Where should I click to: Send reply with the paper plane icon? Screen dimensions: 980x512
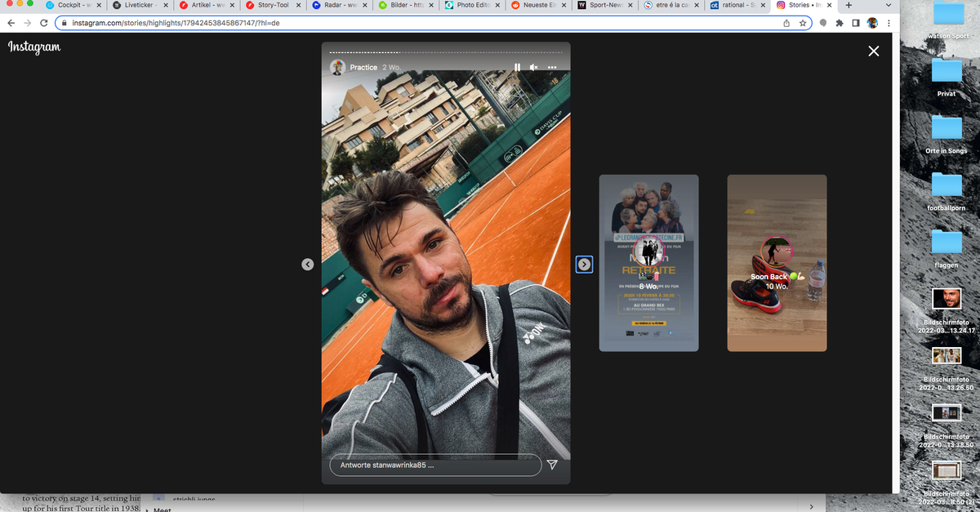pos(552,465)
